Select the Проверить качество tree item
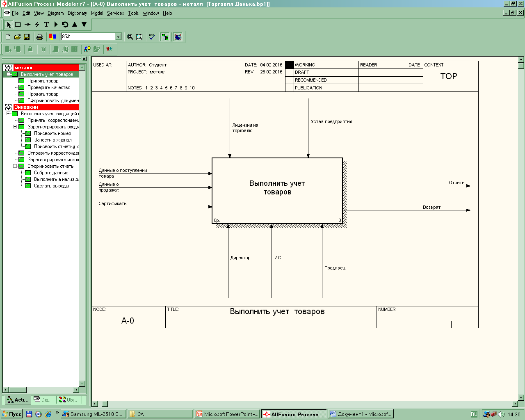525x420 pixels. click(x=49, y=87)
